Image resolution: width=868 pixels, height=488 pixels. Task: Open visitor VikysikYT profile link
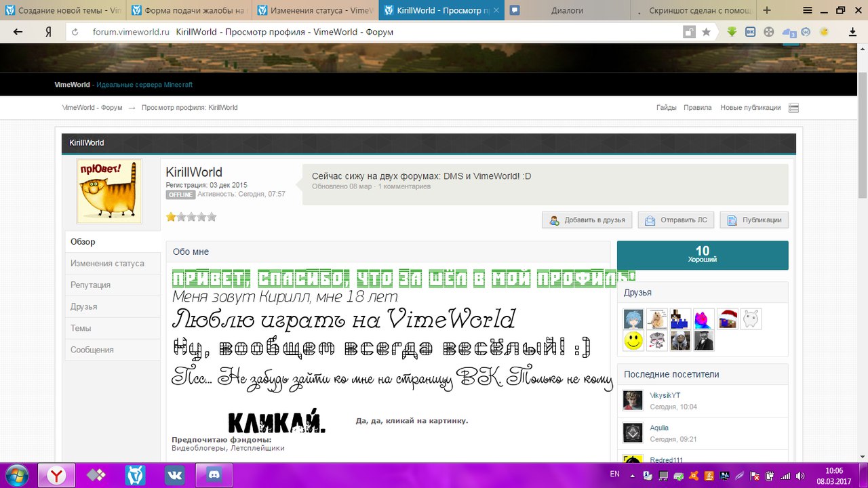[665, 395]
